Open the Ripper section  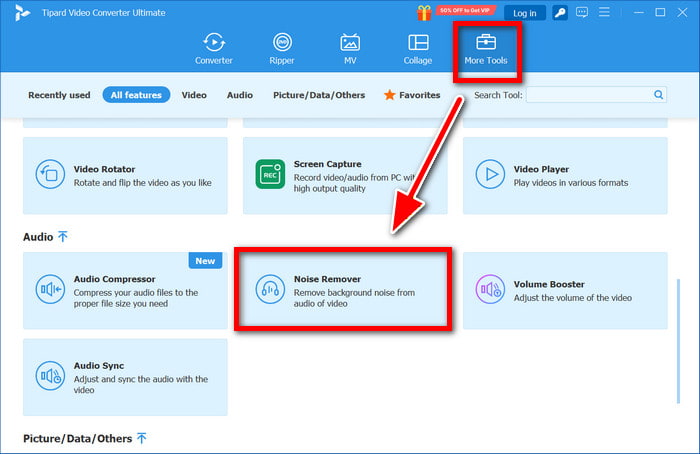283,48
